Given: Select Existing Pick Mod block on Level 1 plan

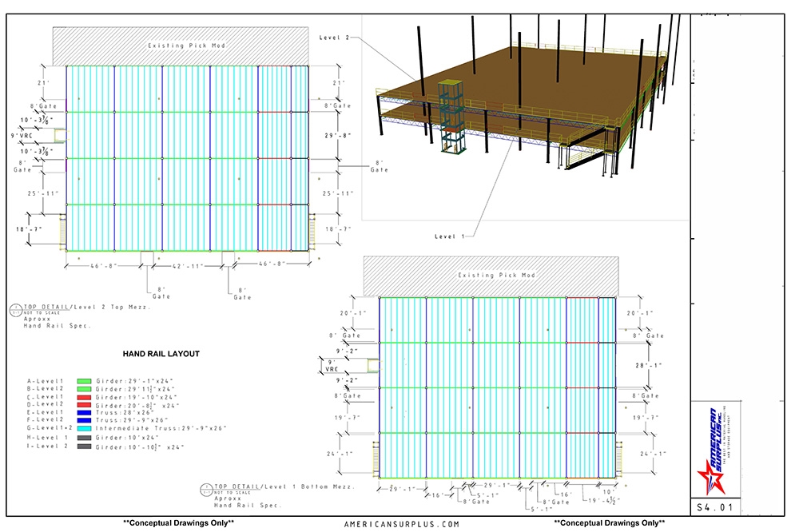Looking at the screenshot, I should (496, 276).
